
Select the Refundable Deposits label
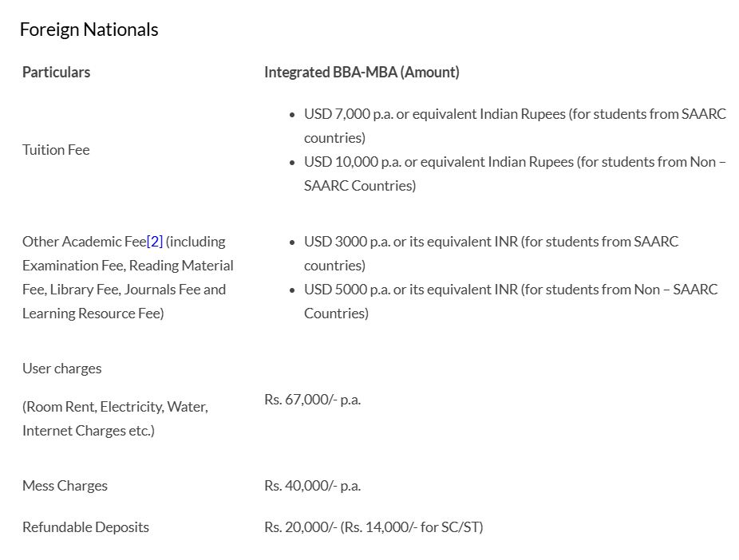click(85, 527)
